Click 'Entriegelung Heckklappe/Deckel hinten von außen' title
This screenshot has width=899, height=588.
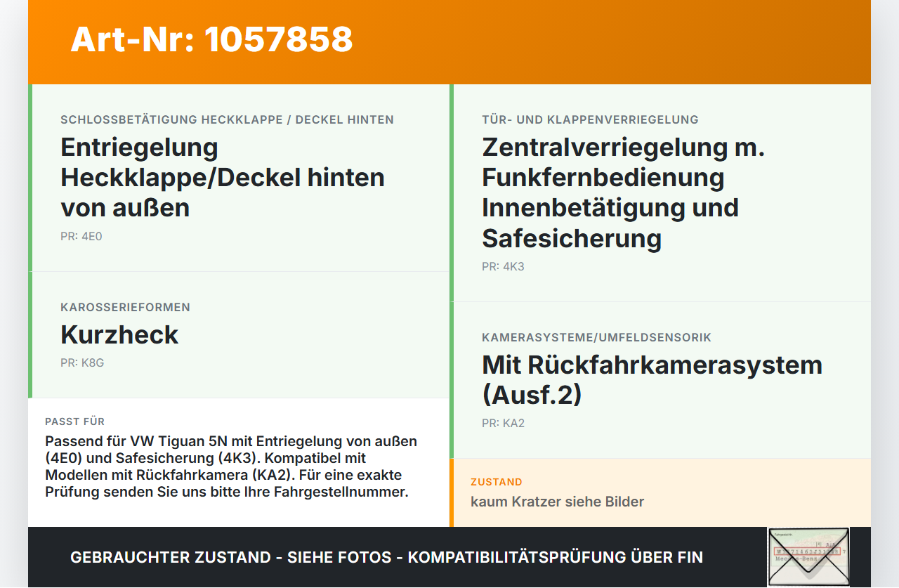pyautogui.click(x=223, y=177)
